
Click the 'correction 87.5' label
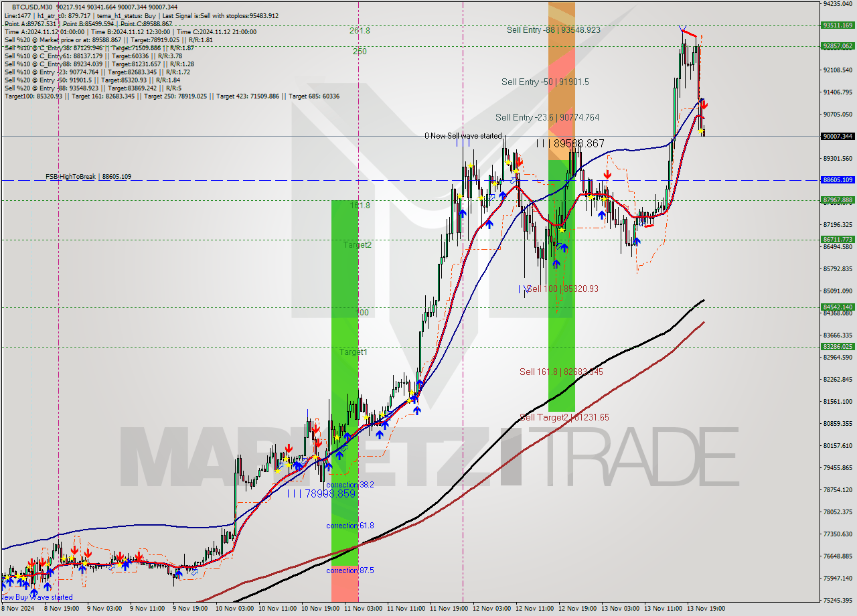pos(350,570)
